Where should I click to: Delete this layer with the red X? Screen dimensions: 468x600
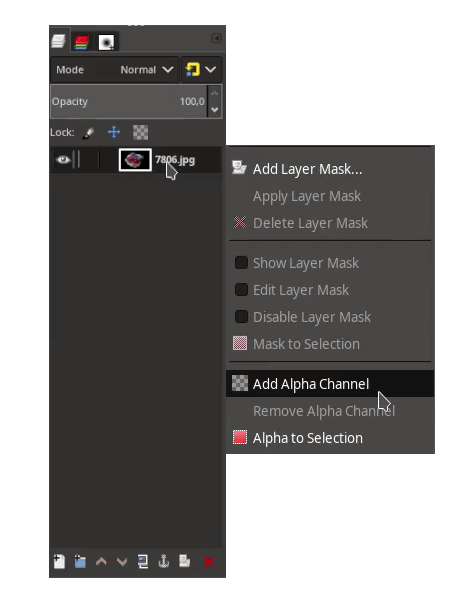point(209,562)
